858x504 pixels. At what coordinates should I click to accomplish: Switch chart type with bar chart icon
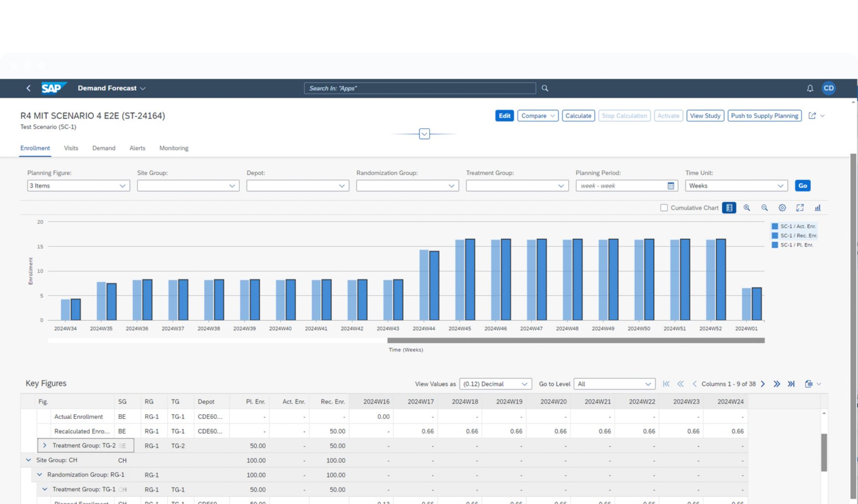817,208
